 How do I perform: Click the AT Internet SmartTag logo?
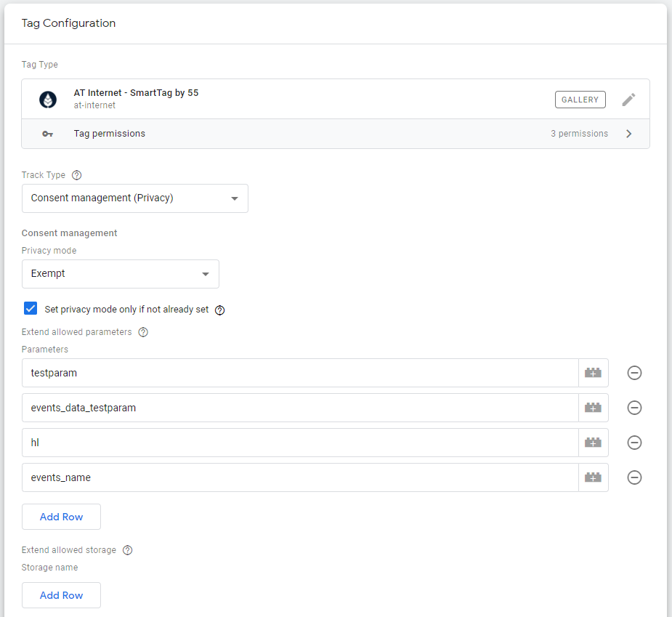pyautogui.click(x=47, y=100)
